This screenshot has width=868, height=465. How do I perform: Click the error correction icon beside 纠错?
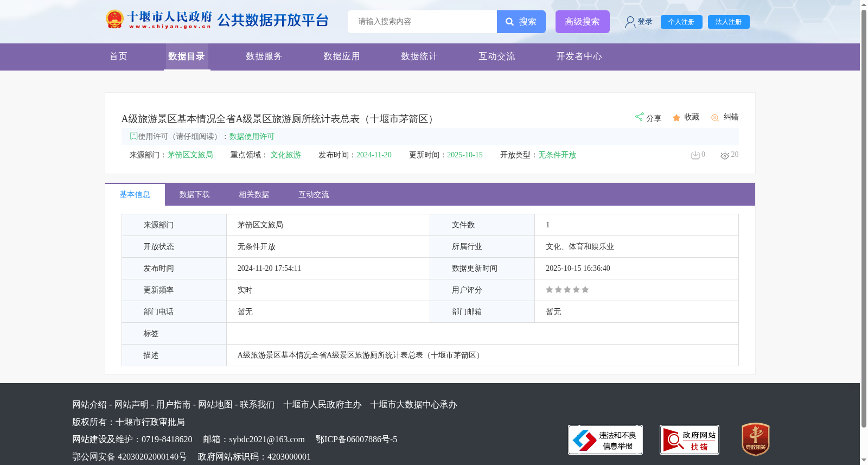coord(715,118)
